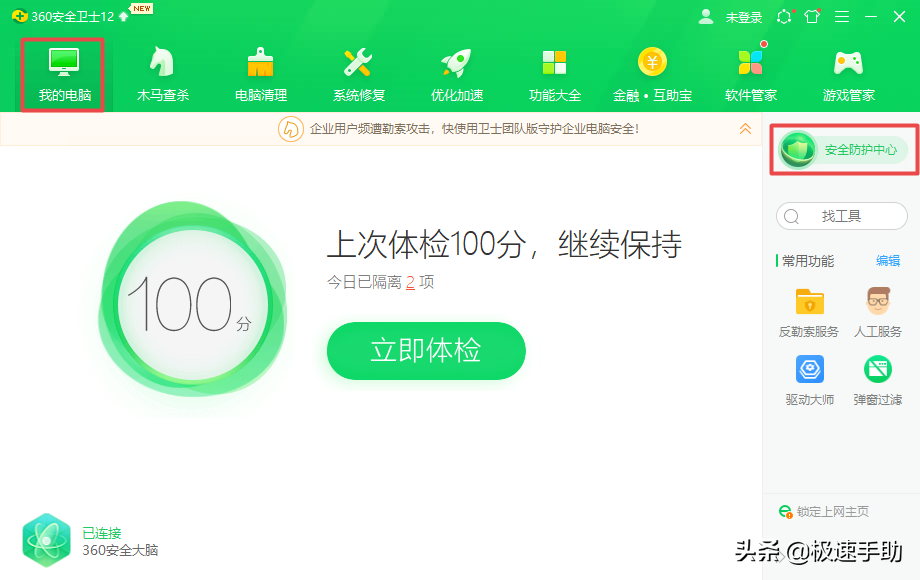
Task: Click the 已连接 status text
Action: [x=102, y=533]
